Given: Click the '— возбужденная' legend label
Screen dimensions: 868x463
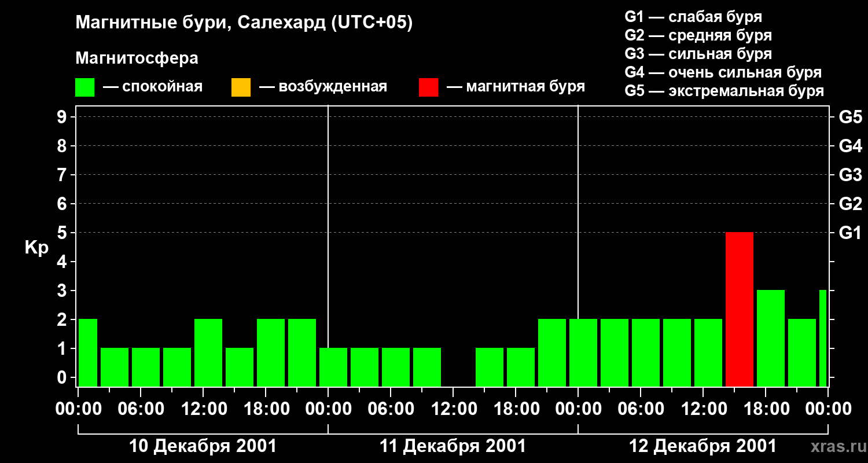Looking at the screenshot, I should point(323,87).
